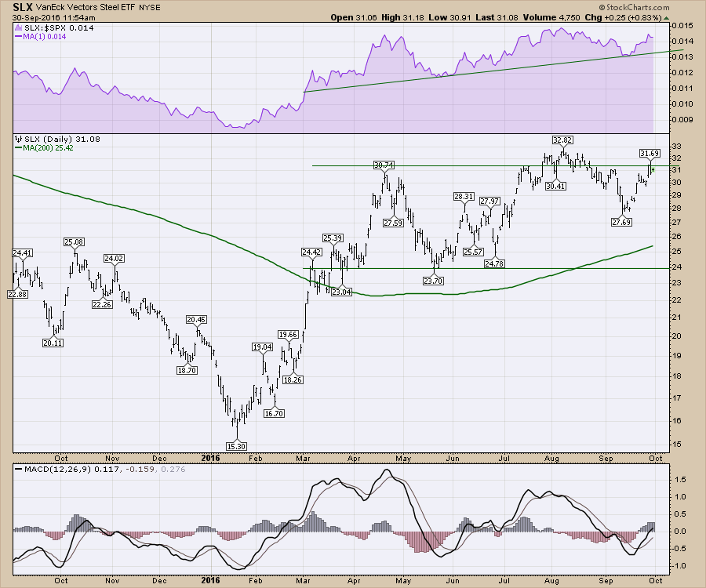Screen dimensions: 706x588
Task: Click the 25.39 price label
Action: pos(333,238)
